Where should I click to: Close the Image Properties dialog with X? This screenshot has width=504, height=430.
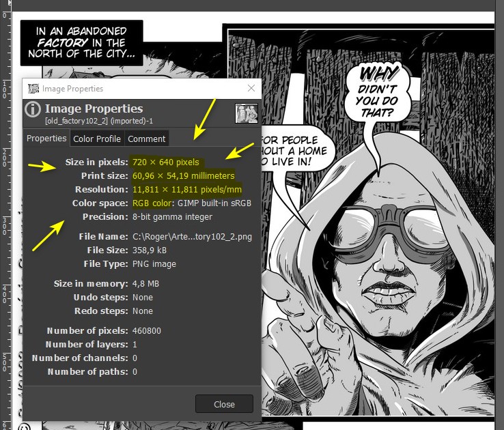pos(251,88)
